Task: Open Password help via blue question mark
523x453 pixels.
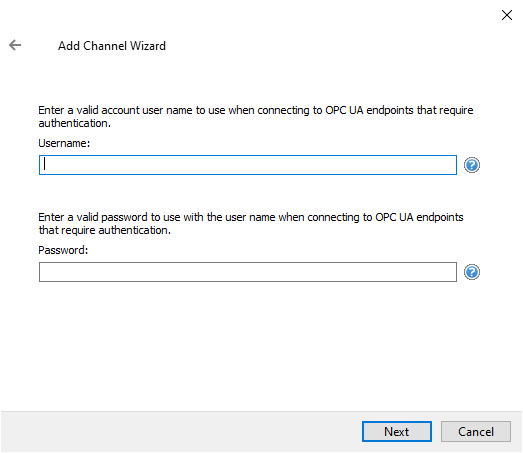Action: pyautogui.click(x=472, y=272)
